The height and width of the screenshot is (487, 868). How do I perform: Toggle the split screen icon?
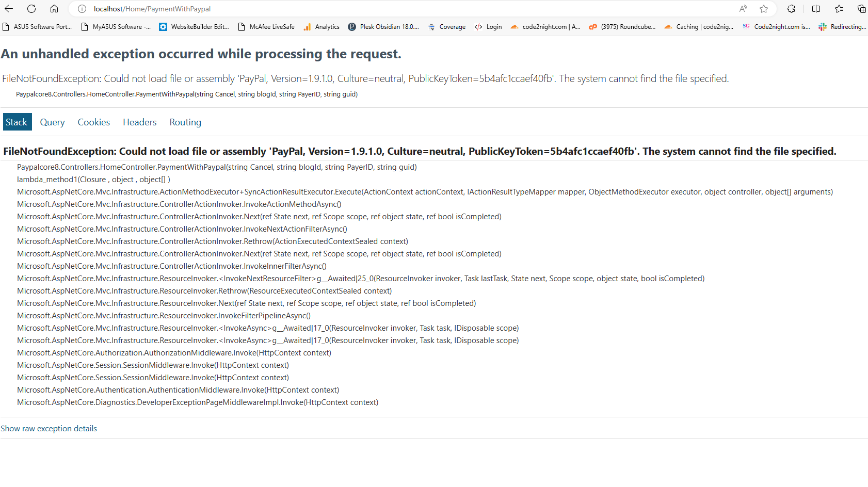816,9
